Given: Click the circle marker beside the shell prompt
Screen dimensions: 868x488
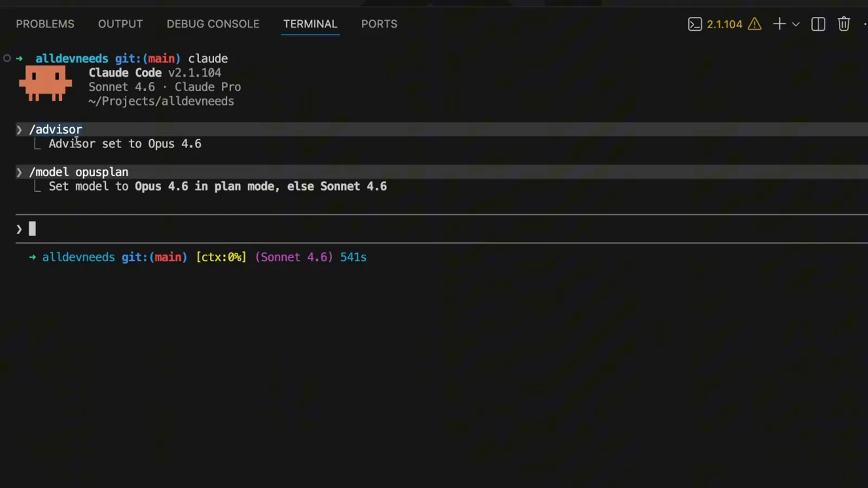Looking at the screenshot, I should pos(7,58).
